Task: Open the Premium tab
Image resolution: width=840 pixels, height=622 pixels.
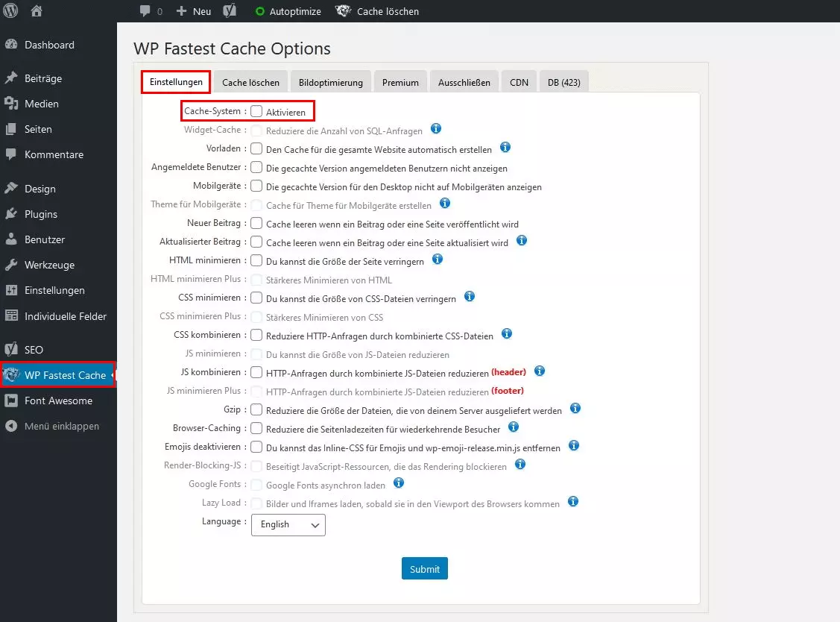Action: [x=400, y=82]
